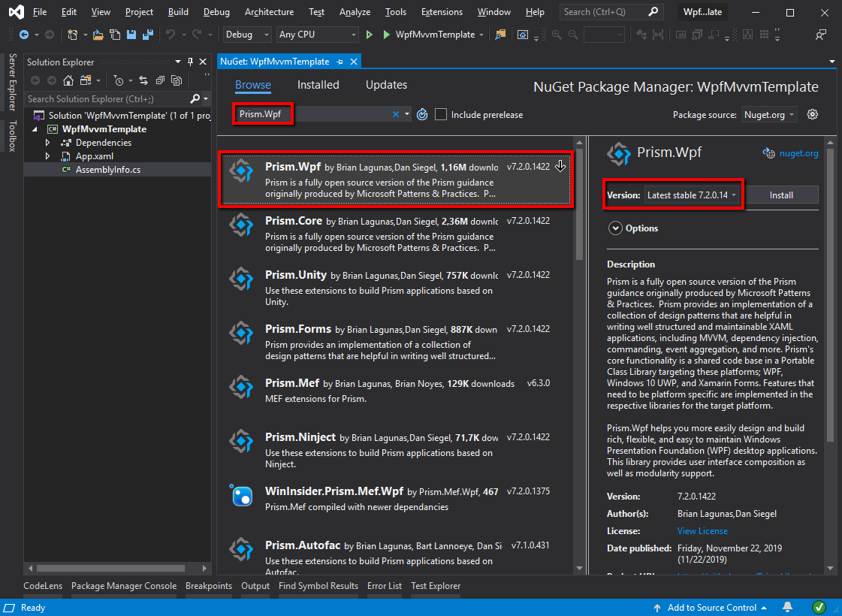This screenshot has height=616, width=842.
Task: Click the New Project toolbar icon
Action: [72, 35]
